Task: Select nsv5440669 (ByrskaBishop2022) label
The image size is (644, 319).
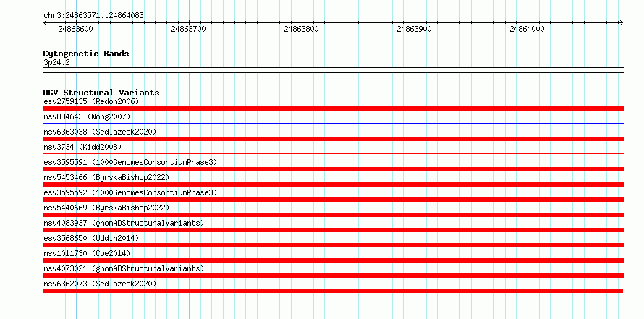Action: pos(106,208)
